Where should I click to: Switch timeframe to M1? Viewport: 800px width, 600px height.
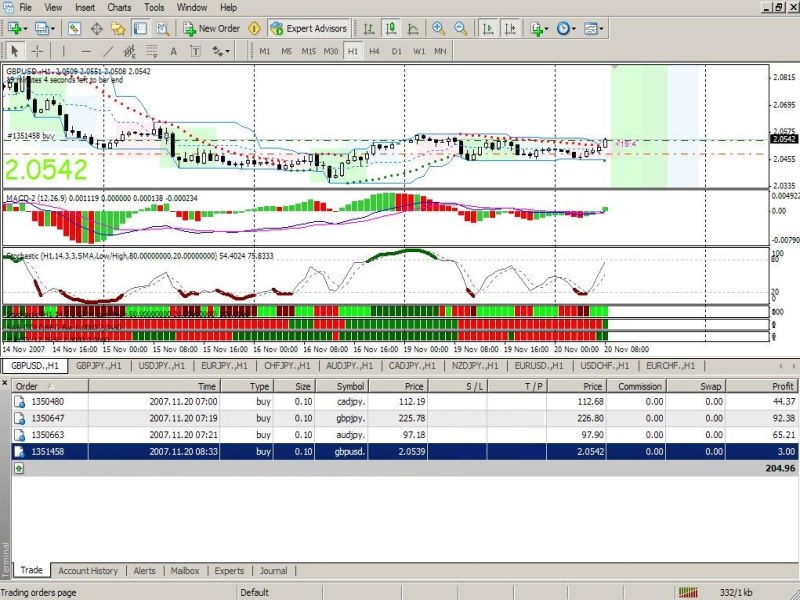[264, 51]
